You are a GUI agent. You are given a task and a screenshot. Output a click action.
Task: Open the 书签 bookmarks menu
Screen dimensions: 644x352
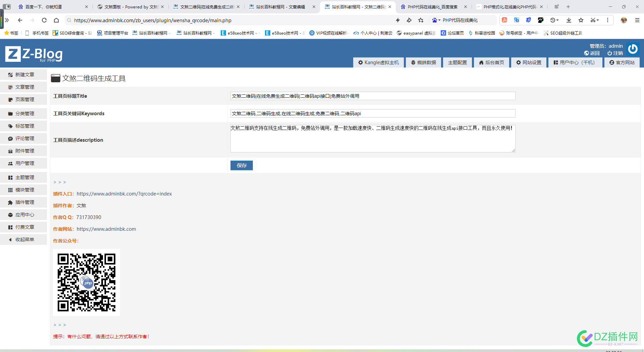click(x=11, y=33)
